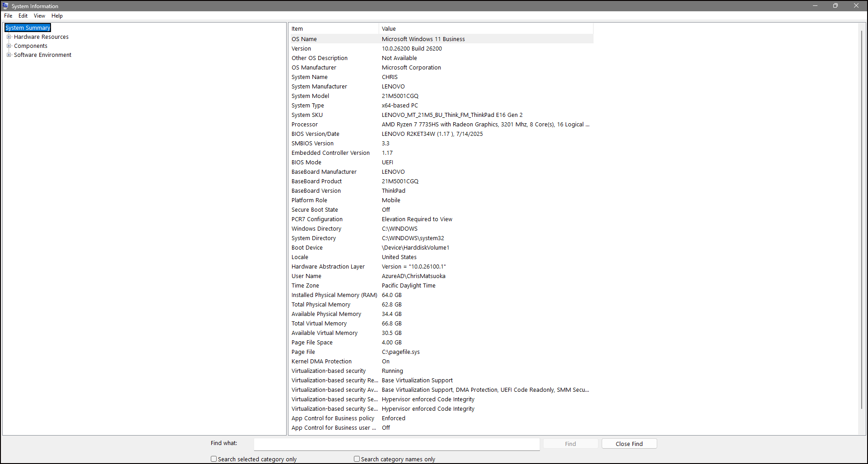
Task: Restore down the System Information window
Action: (836, 6)
